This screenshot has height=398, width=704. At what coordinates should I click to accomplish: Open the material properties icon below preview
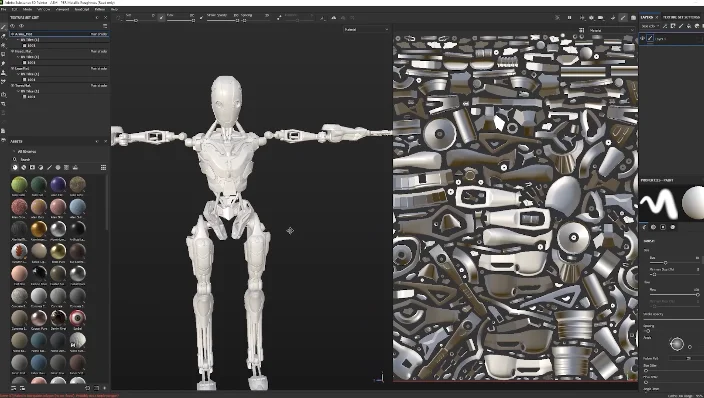673,227
